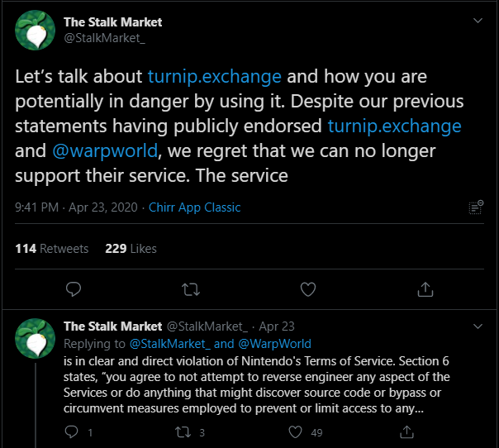The height and width of the screenshot is (448, 499).
Task: Retweet the follow-up tweet with 3 retweets
Action: tap(184, 431)
